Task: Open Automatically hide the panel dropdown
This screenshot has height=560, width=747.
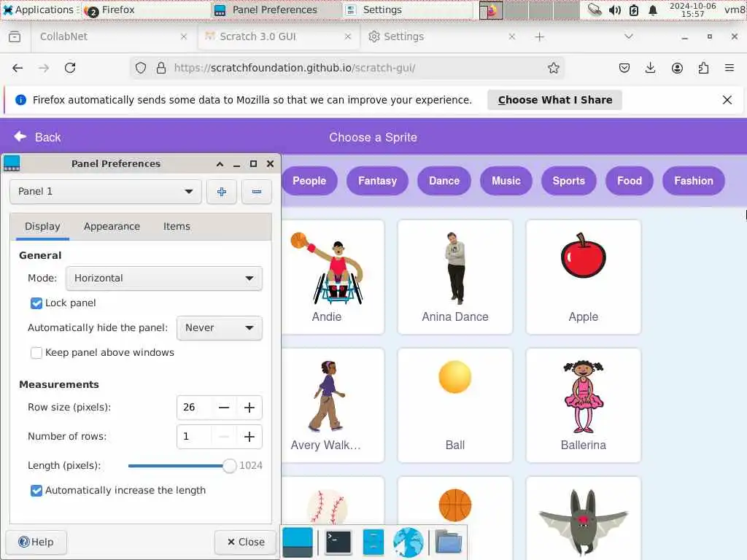Action: (x=219, y=328)
